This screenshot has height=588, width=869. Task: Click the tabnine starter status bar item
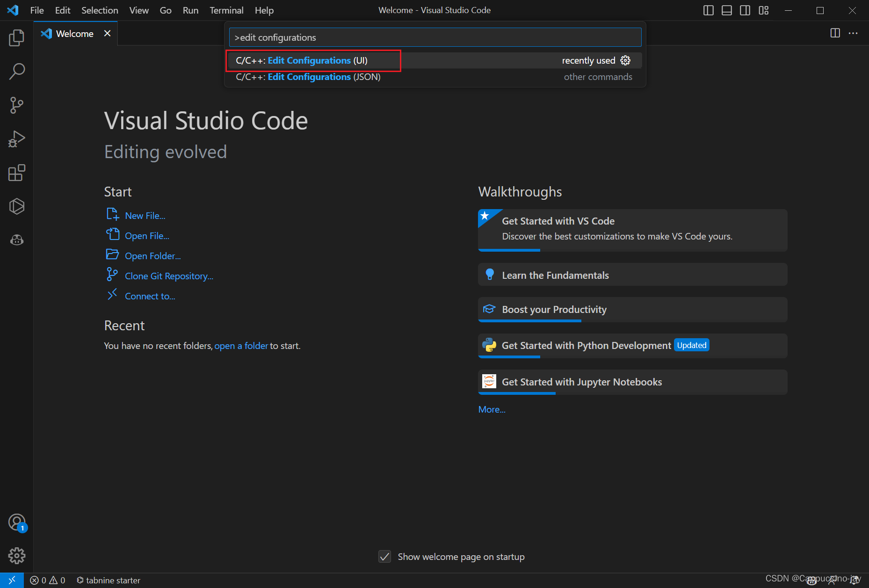click(109, 580)
